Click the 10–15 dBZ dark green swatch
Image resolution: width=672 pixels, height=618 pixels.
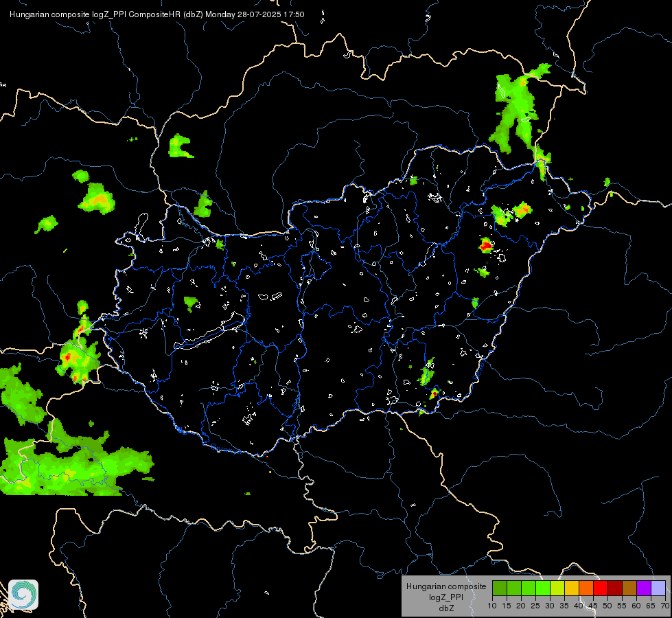tap(500, 588)
